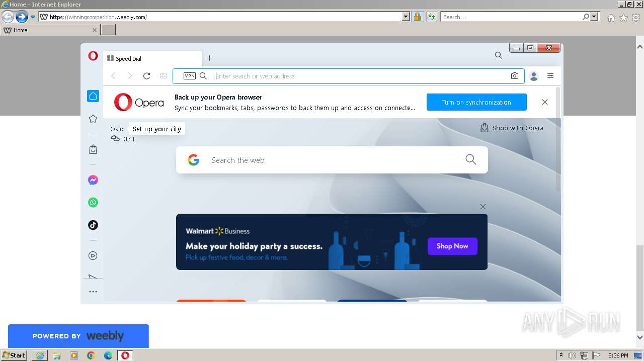Screen dimensions: 644x362
Task: Click the Internet Explorer forward button
Action: [x=22, y=17]
